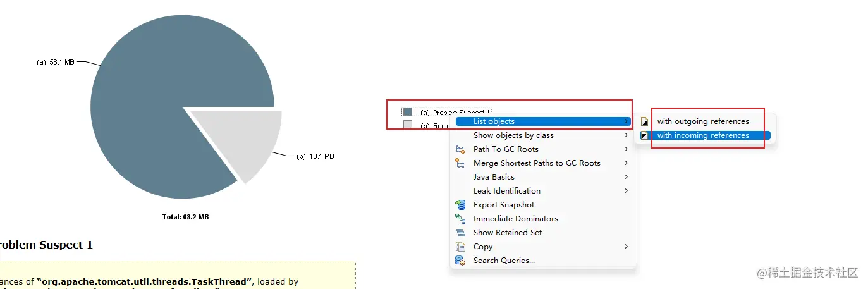
Task: Click the Total: 68.2 MB text
Action: coord(186,217)
